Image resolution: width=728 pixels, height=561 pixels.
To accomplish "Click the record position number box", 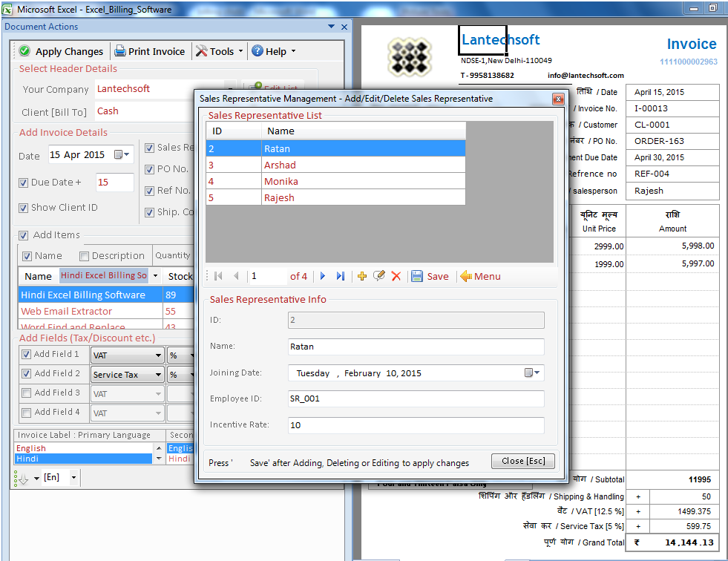I will click(268, 276).
